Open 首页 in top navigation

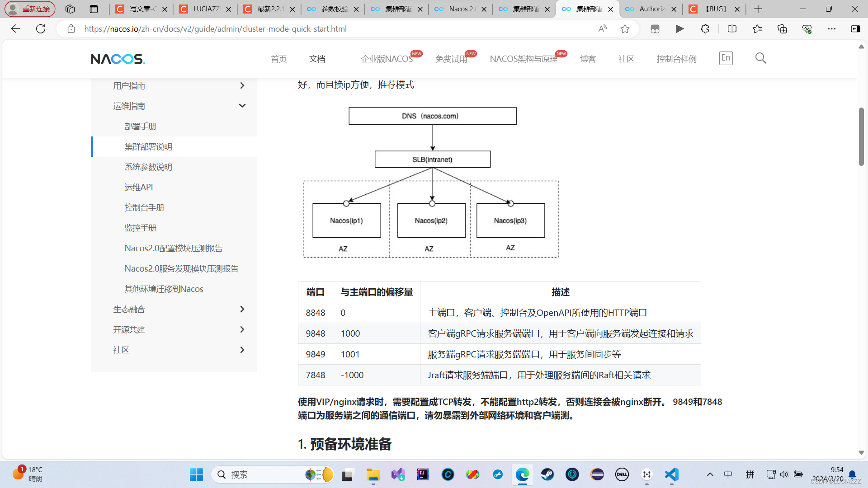(278, 59)
